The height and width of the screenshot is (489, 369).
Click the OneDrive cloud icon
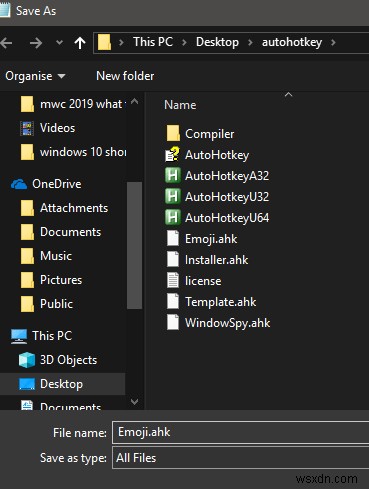[19, 184]
